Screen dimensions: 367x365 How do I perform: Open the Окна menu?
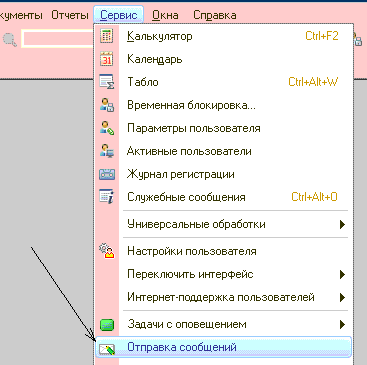coord(165,15)
